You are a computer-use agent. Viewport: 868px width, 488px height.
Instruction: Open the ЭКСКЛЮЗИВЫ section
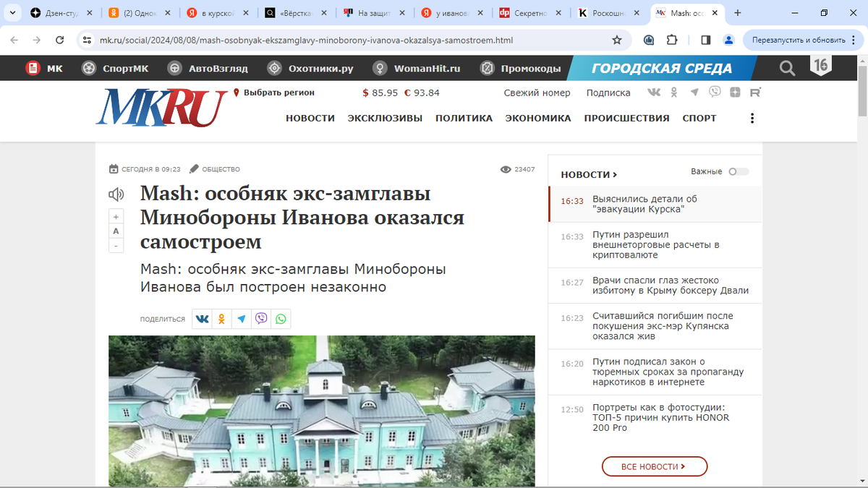[x=385, y=119]
